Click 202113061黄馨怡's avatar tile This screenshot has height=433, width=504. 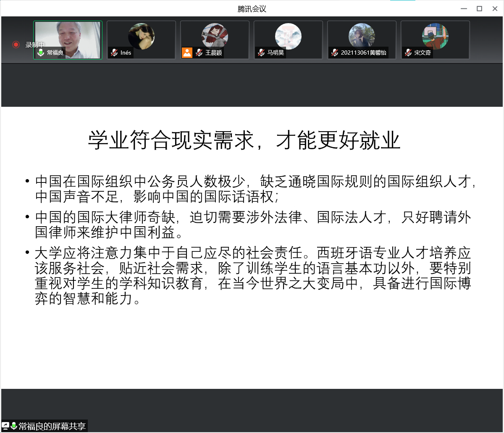tap(362, 36)
